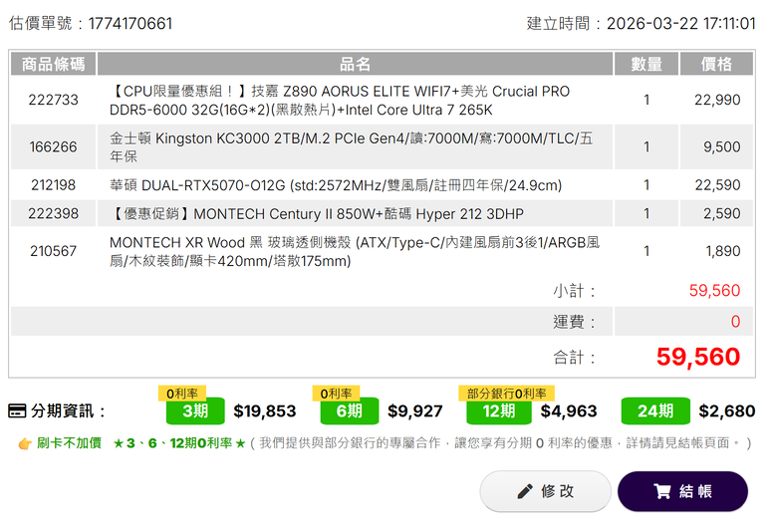Click the 部分銀行0利率 tag
This screenshot has width=777, height=532.
(x=506, y=394)
